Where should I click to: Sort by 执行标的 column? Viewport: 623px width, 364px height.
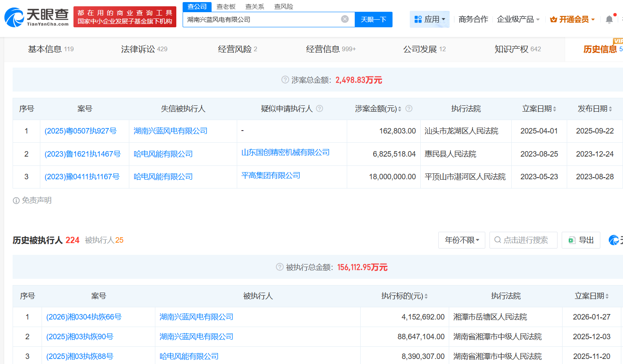pyautogui.click(x=426, y=296)
